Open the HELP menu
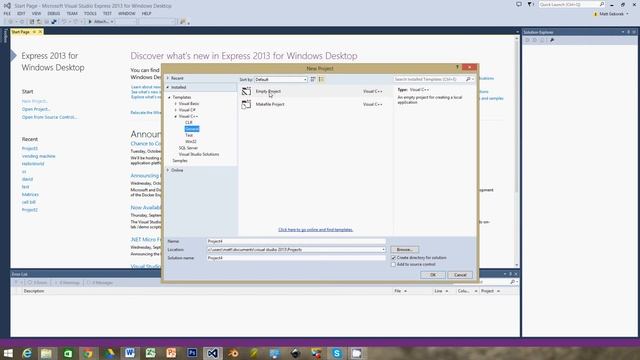640x360 pixels. pyautogui.click(x=147, y=13)
